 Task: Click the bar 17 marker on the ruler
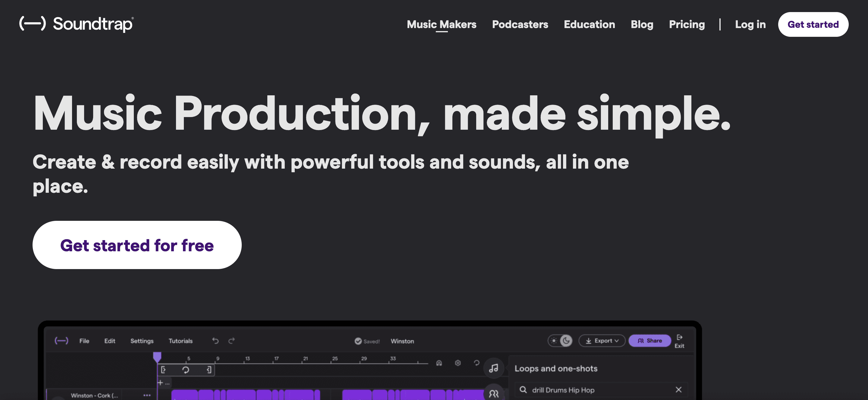276,358
